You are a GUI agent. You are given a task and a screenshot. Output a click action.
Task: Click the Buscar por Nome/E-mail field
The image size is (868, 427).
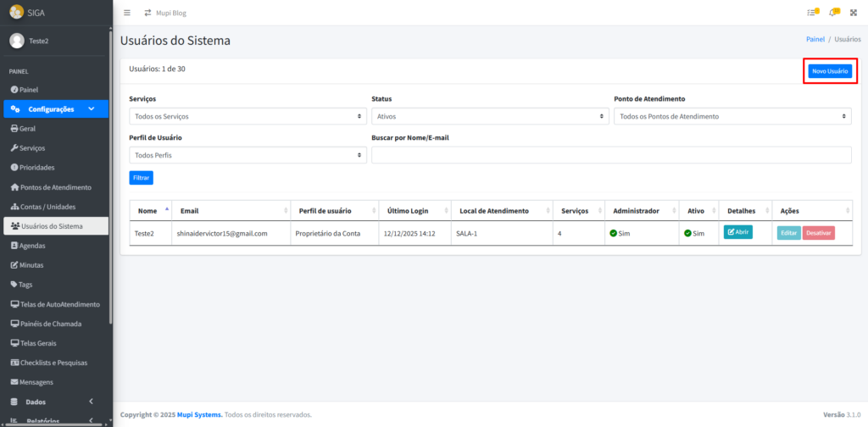click(x=611, y=155)
